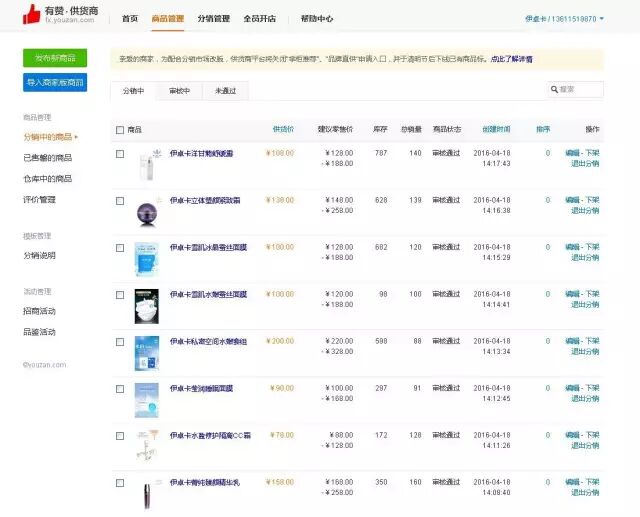Open 全员开店 in the top navigation
This screenshot has height=517, width=640.
point(260,19)
